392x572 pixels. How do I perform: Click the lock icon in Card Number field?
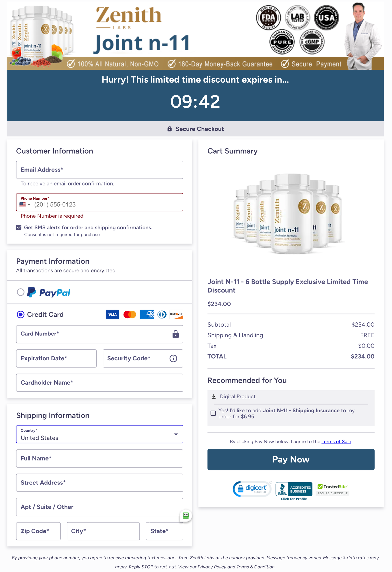pyautogui.click(x=175, y=334)
